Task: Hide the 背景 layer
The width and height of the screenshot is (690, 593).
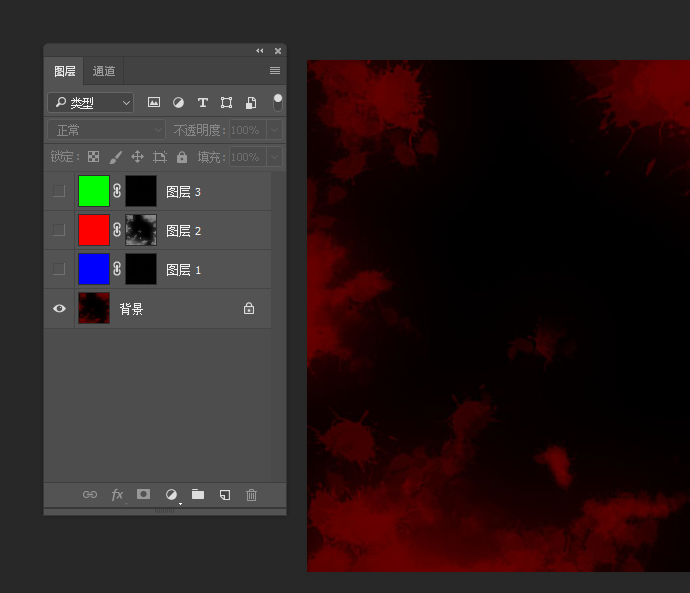Action: tap(59, 309)
